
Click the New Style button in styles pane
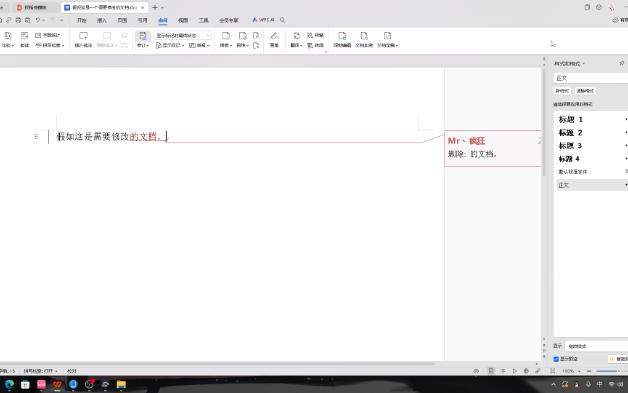point(562,91)
